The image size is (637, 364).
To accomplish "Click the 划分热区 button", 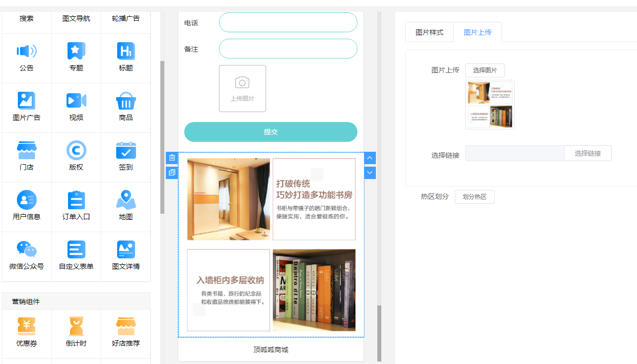I will coord(474,197).
